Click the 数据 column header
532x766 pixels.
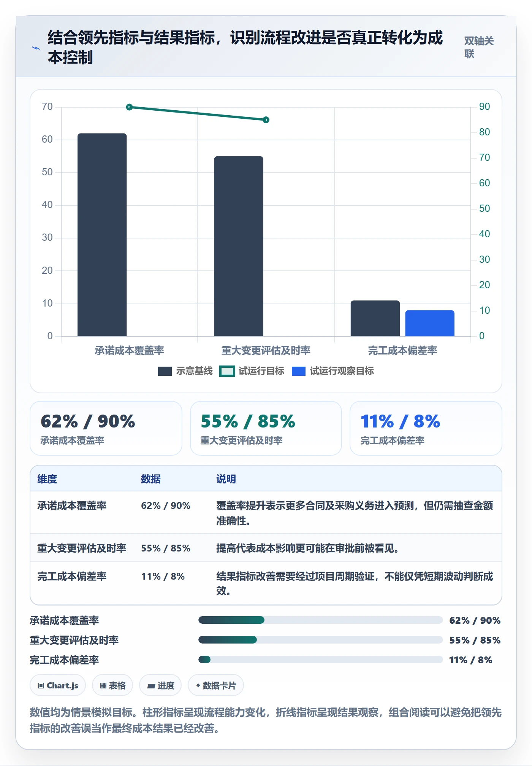point(151,479)
